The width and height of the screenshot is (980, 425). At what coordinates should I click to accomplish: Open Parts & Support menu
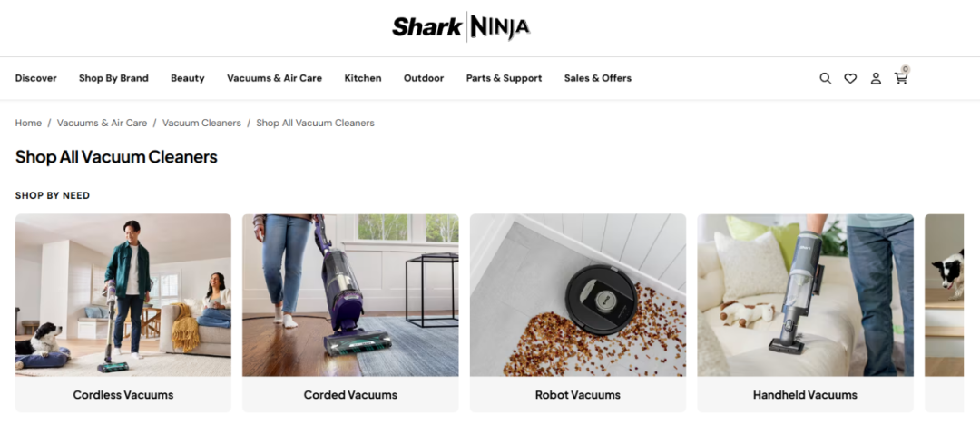(504, 78)
